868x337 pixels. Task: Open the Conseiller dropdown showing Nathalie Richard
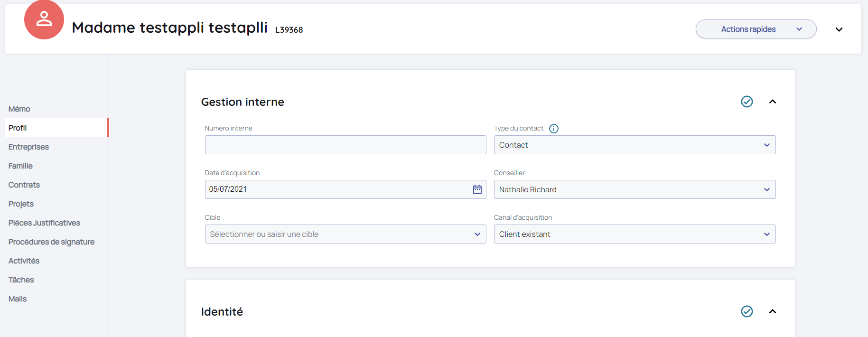(x=634, y=189)
